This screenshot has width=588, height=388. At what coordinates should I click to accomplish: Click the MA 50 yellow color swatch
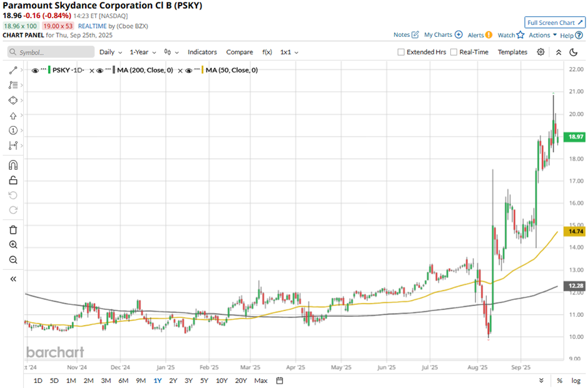[x=203, y=70]
